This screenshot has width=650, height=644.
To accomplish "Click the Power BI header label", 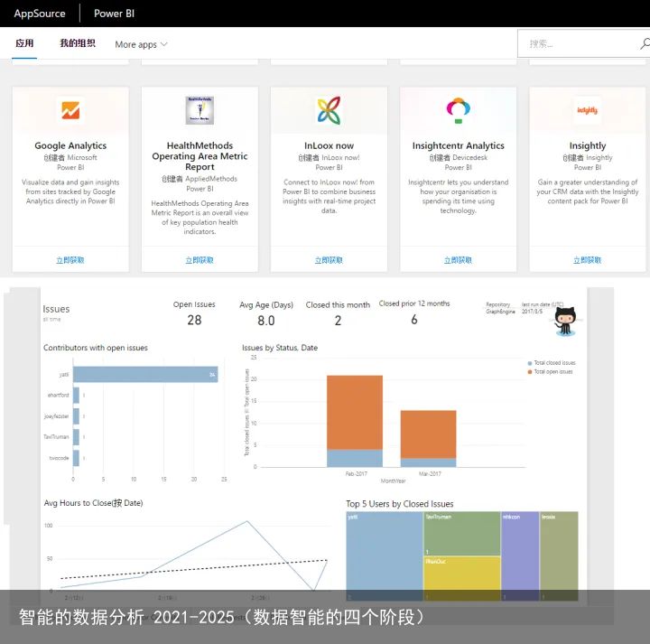I will [x=114, y=14].
